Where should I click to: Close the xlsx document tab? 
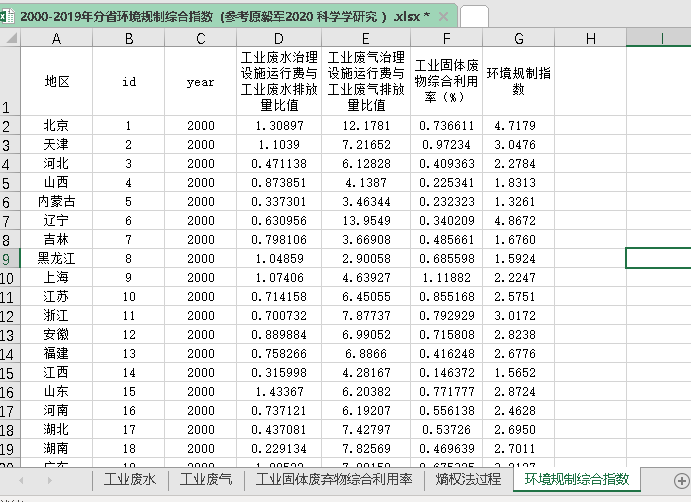point(443,17)
